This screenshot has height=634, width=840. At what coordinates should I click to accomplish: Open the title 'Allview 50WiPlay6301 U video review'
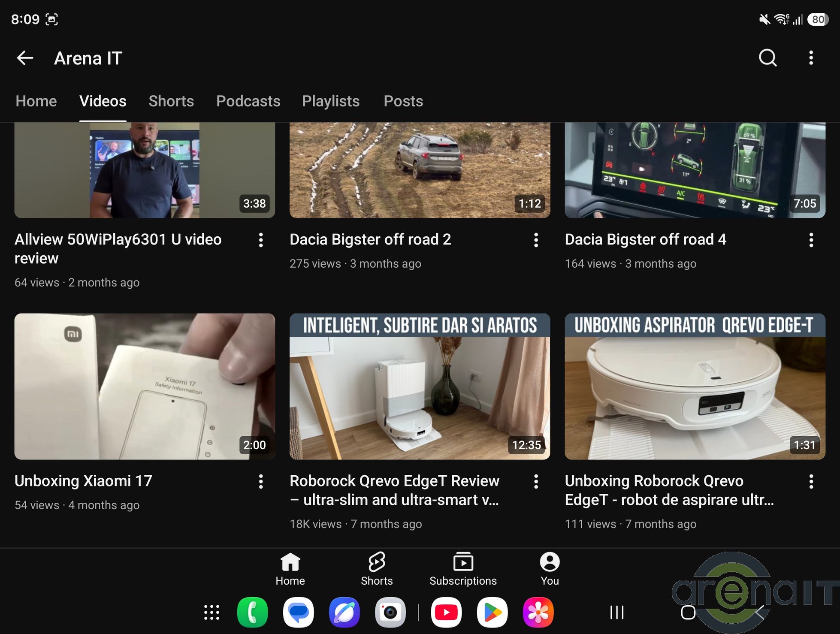[x=118, y=249]
